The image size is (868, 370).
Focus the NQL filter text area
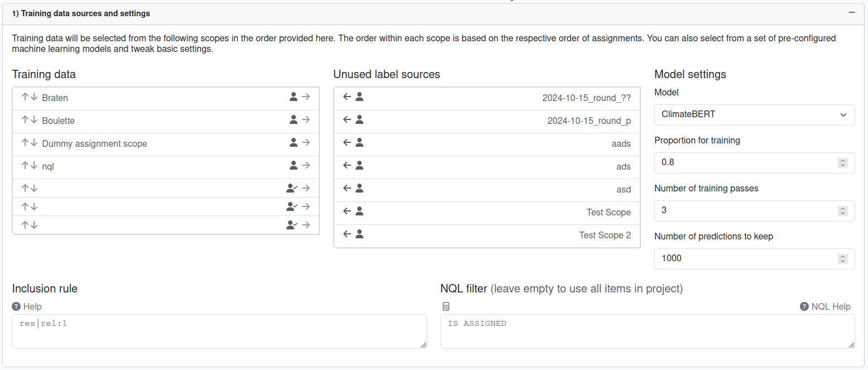[x=647, y=331]
